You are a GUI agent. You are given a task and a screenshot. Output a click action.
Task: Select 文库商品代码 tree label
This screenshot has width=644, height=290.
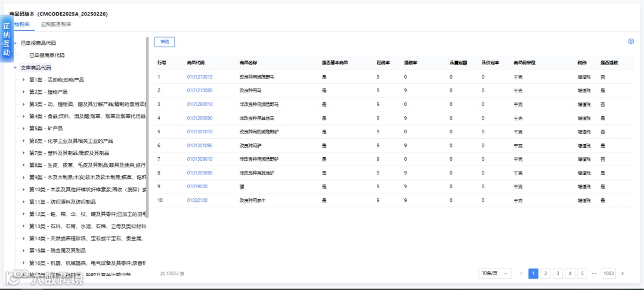(x=36, y=67)
